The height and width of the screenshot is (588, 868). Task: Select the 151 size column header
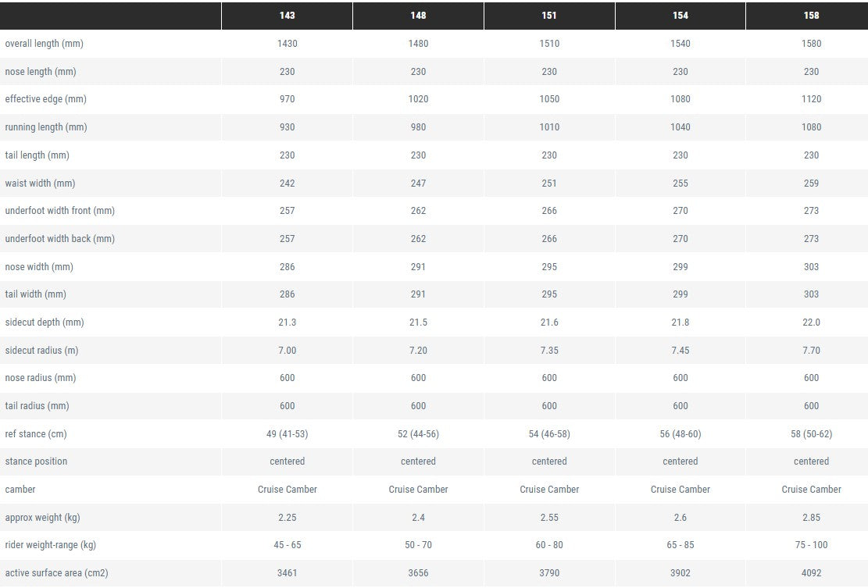[549, 16]
